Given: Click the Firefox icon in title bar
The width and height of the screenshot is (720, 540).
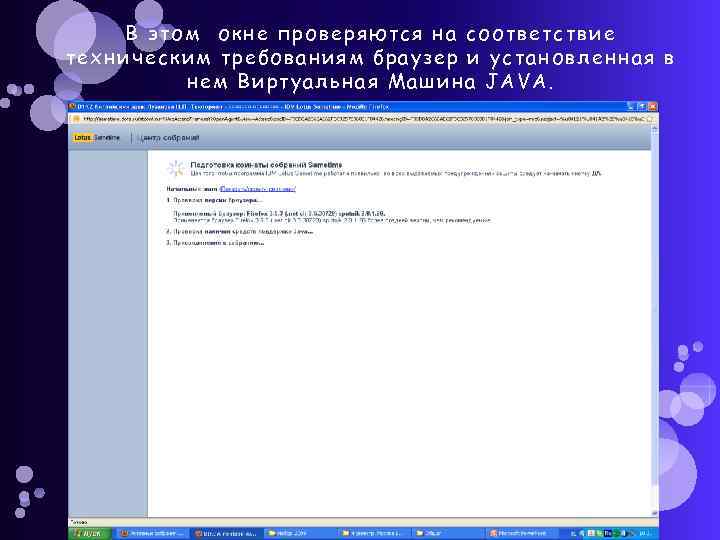Looking at the screenshot, I should [73, 107].
